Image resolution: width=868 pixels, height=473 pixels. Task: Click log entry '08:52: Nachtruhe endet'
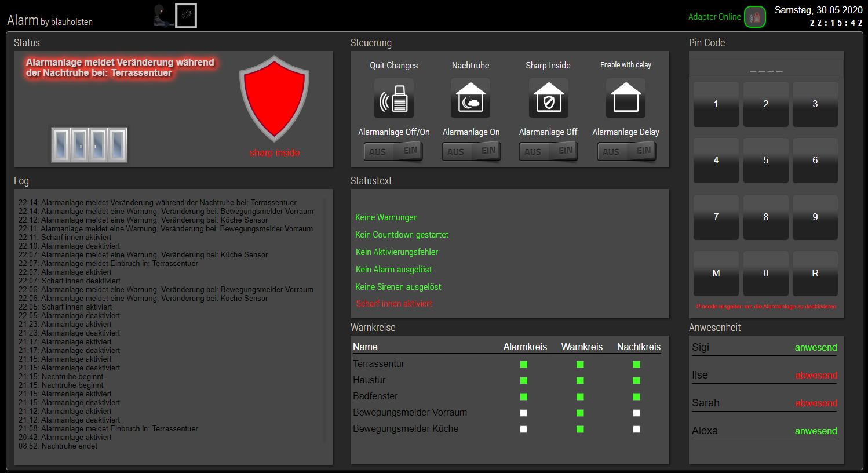pyautogui.click(x=58, y=446)
